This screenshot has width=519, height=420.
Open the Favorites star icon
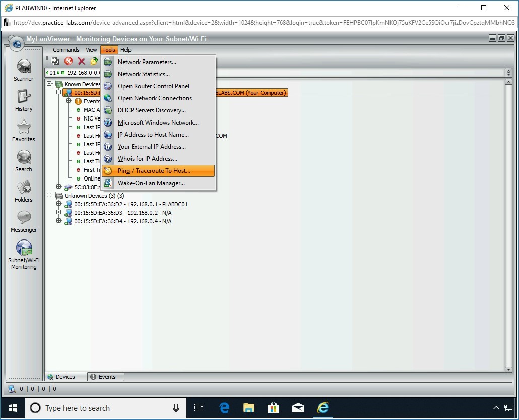pyautogui.click(x=24, y=128)
